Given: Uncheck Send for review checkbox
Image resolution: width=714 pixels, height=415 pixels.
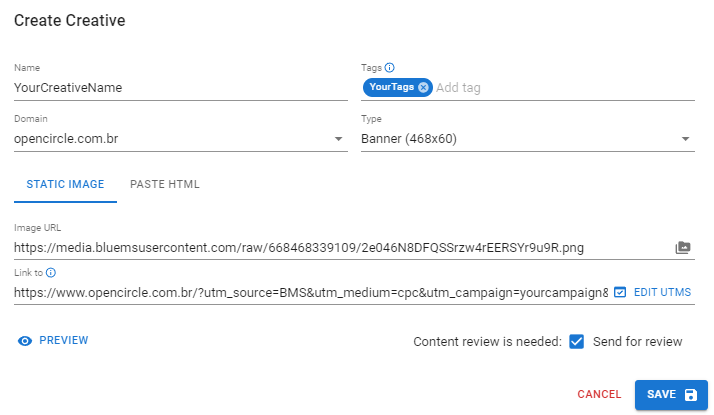Looking at the screenshot, I should coord(576,342).
